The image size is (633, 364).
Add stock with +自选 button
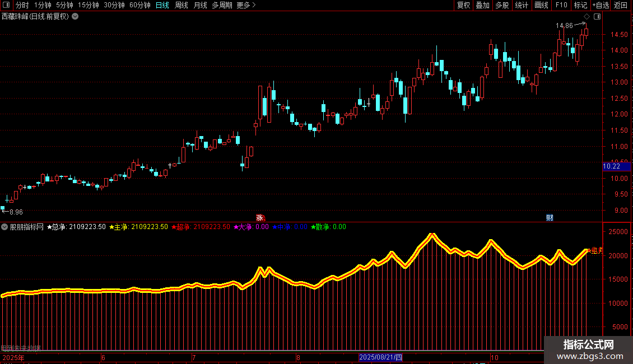(x=601, y=5)
